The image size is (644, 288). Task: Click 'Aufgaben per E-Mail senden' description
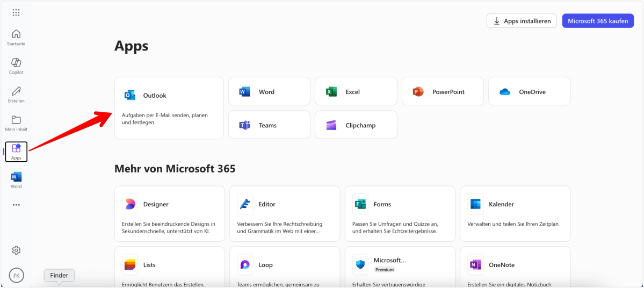point(165,119)
